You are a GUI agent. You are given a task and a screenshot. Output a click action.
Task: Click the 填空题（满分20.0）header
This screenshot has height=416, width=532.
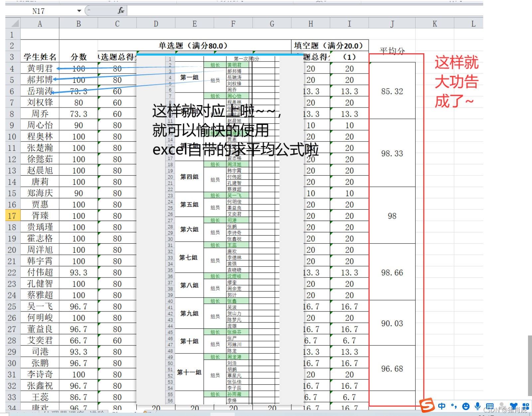tap(330, 46)
